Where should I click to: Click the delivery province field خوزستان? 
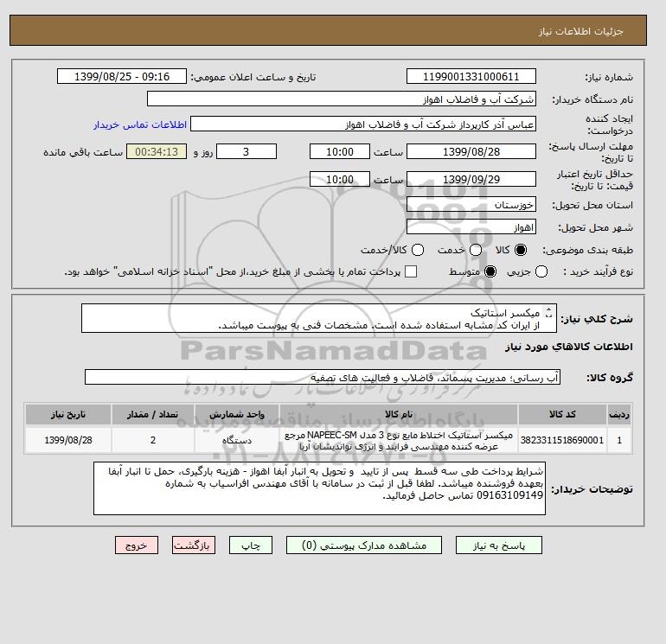tap(471, 205)
